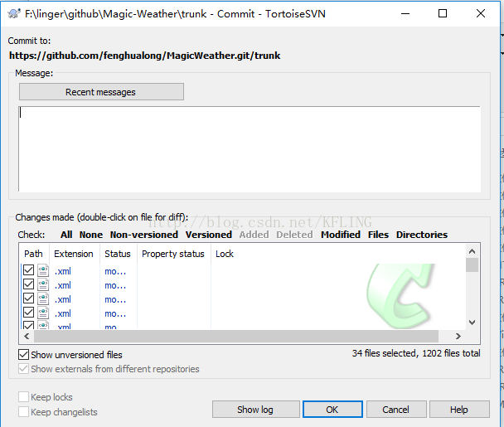Sort file list by Lock column
The image size is (504, 427).
[x=225, y=254]
